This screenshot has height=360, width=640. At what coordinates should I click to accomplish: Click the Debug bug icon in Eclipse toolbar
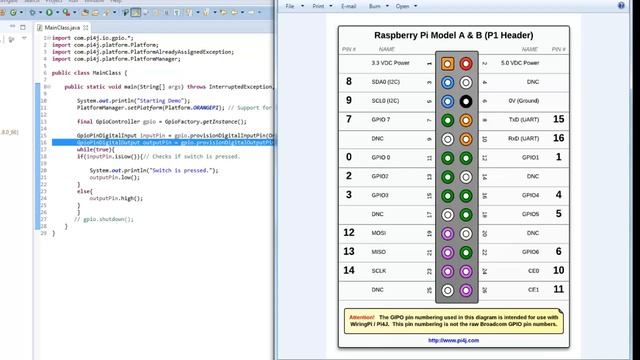[32, 13]
